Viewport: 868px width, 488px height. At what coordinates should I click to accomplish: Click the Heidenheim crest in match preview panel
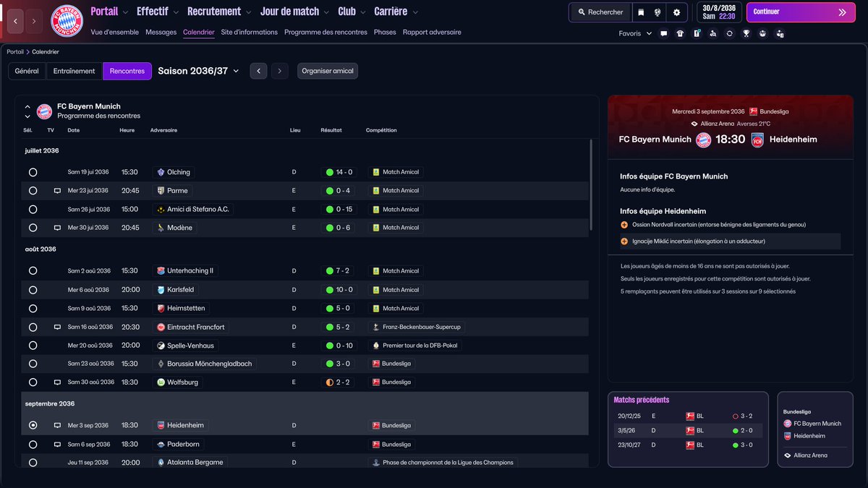(x=757, y=140)
